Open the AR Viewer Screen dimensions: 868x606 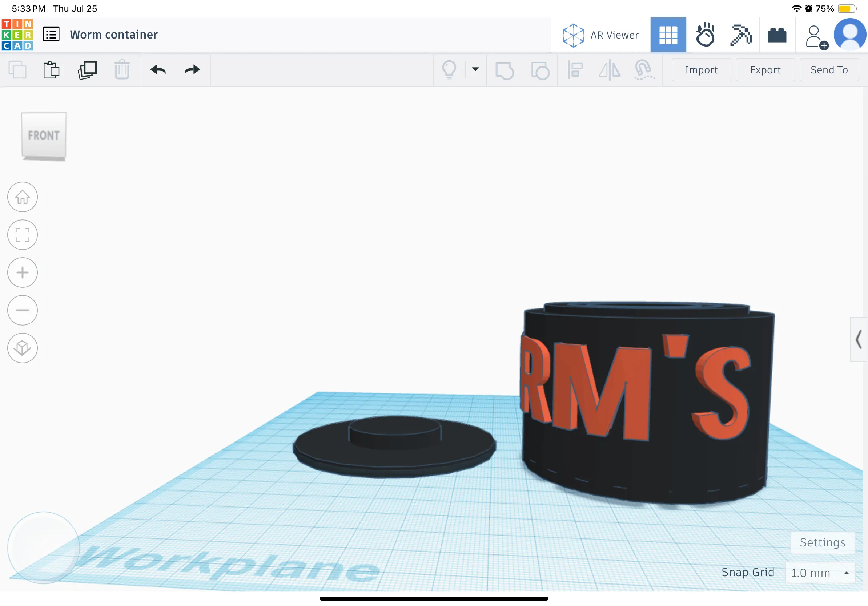600,35
